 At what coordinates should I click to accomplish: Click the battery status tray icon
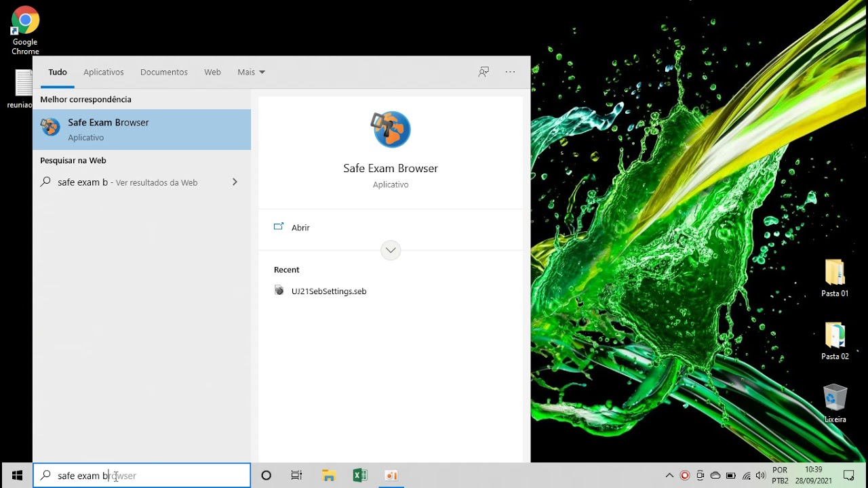(x=731, y=475)
